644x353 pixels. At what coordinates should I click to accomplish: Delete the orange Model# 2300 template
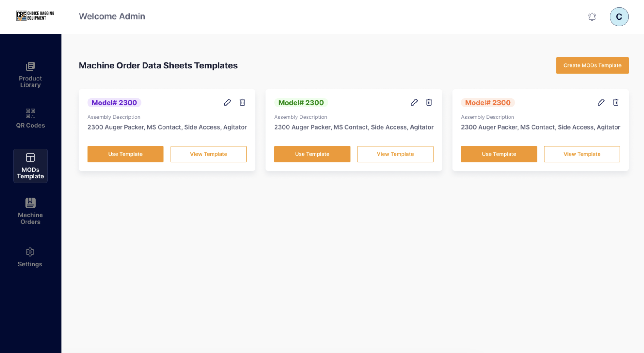point(616,102)
